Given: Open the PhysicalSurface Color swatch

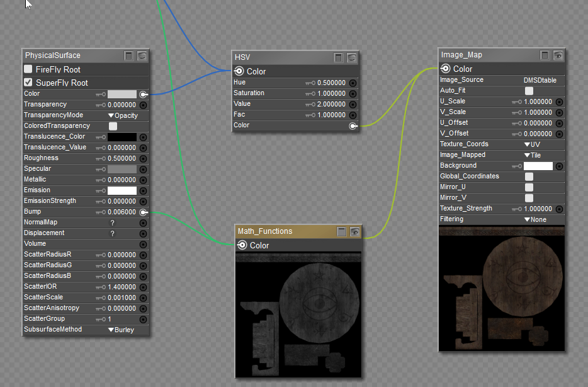Looking at the screenshot, I should (122, 94).
